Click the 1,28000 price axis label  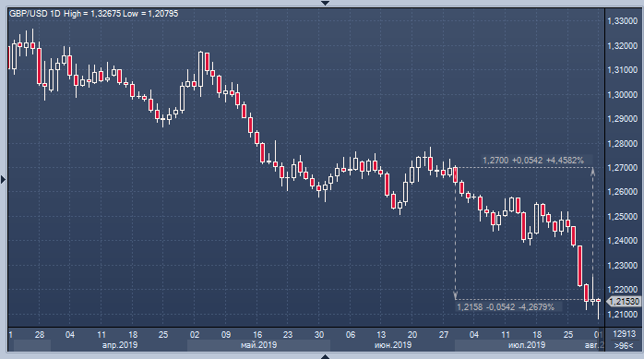(x=622, y=144)
